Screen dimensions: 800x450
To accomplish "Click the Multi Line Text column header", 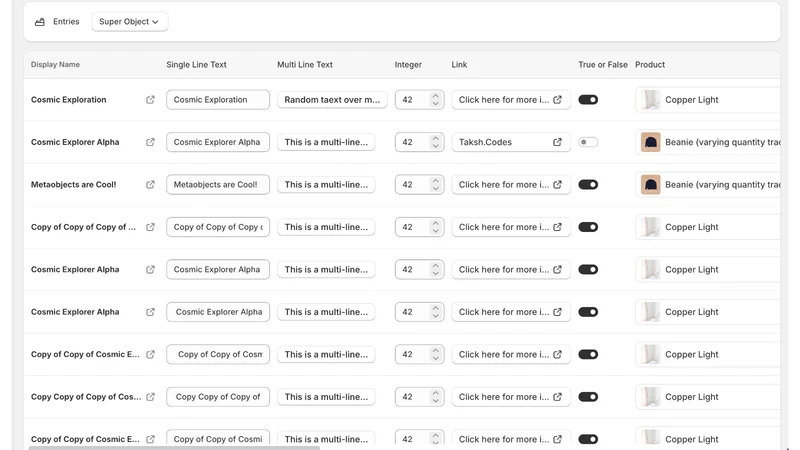I will tap(305, 65).
